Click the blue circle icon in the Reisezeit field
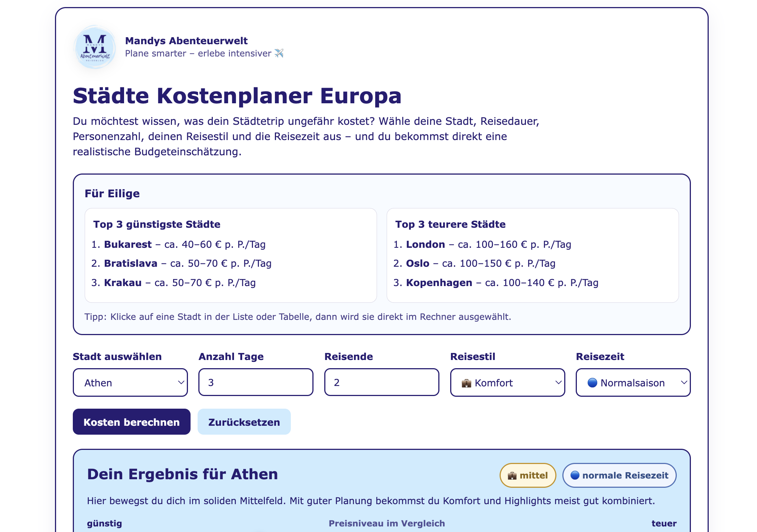Image resolution: width=757 pixels, height=532 pixels. [x=592, y=383]
